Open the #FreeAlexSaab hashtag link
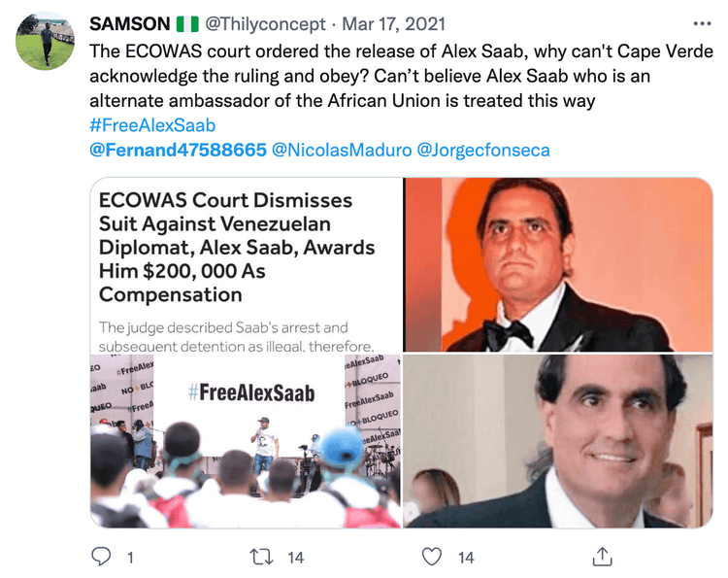The width and height of the screenshot is (728, 578). tap(152, 125)
